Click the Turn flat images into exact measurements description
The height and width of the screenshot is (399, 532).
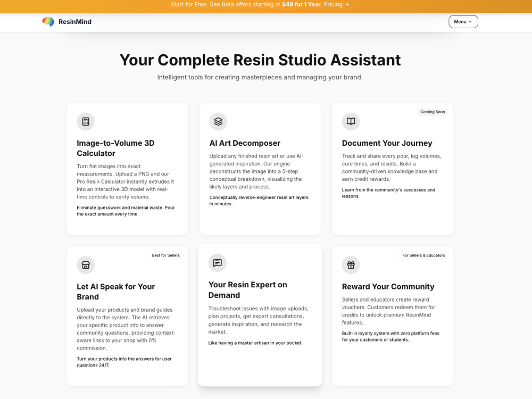click(x=125, y=181)
